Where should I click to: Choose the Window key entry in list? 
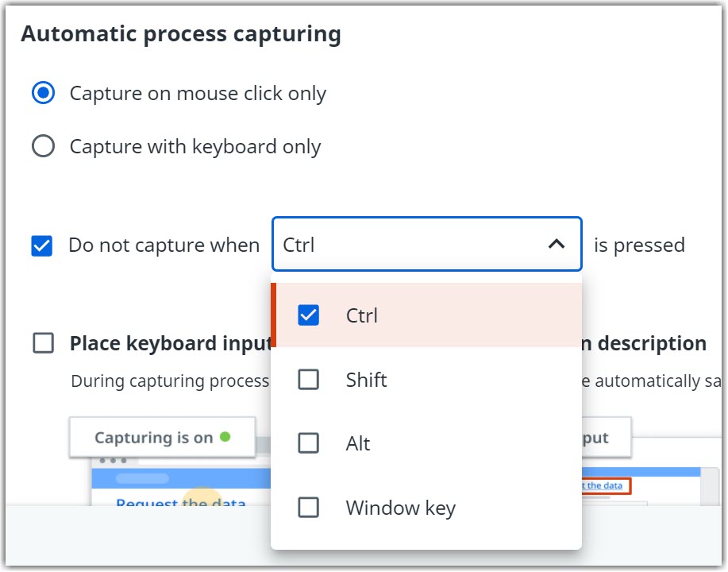pyautogui.click(x=426, y=508)
